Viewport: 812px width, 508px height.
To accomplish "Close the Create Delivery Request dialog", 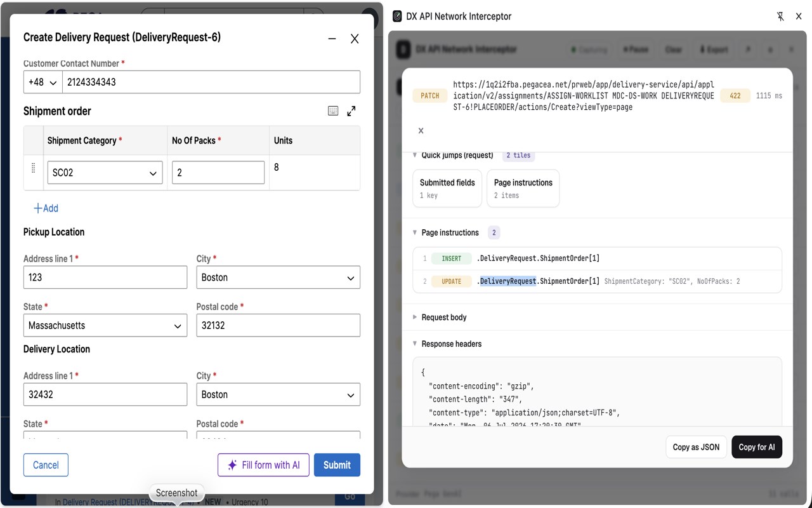I will click(x=355, y=39).
